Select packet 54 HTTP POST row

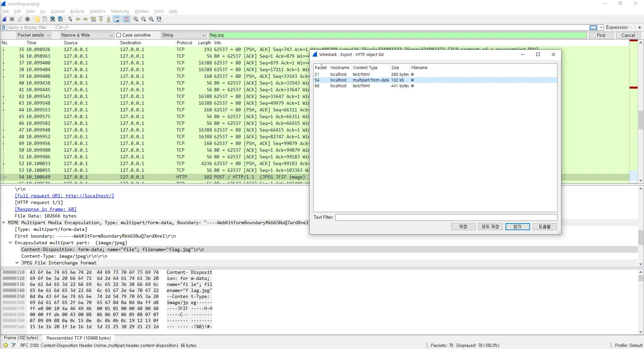(314, 177)
